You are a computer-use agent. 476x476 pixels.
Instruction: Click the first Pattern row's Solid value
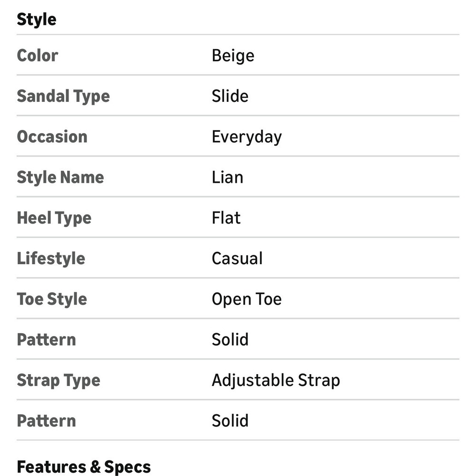click(230, 340)
